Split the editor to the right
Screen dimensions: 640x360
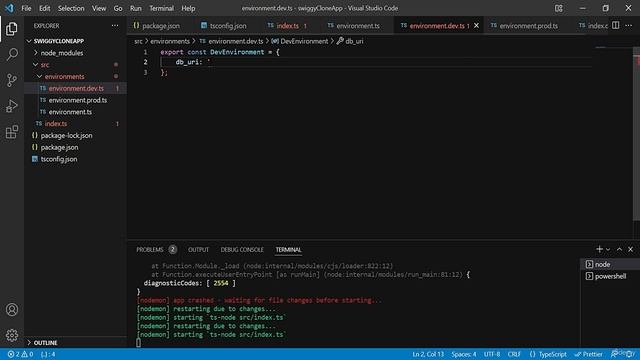click(x=616, y=25)
